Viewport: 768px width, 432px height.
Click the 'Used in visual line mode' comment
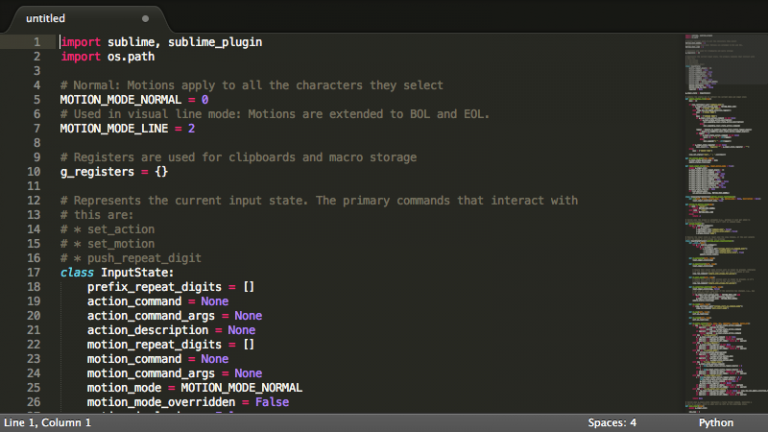click(275, 114)
